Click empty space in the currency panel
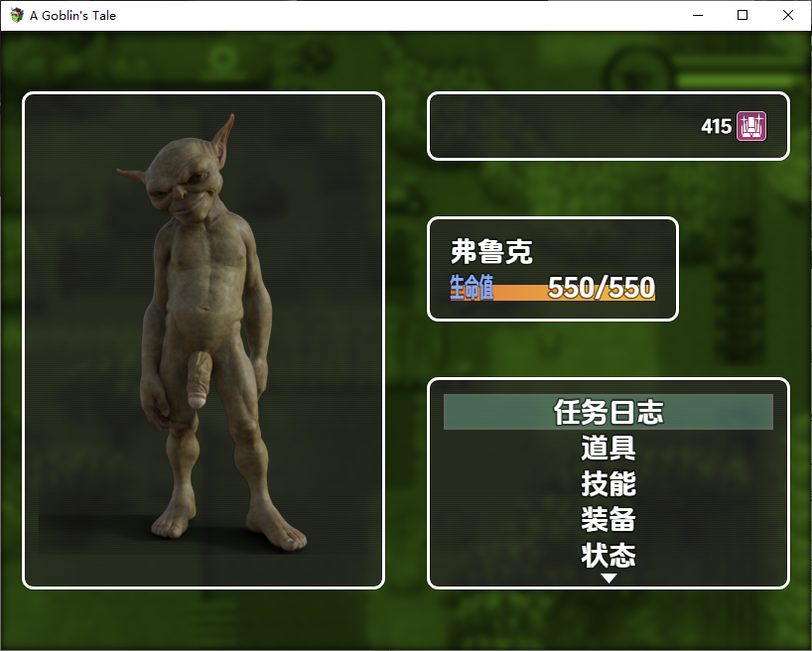The image size is (812, 651). (x=556, y=126)
